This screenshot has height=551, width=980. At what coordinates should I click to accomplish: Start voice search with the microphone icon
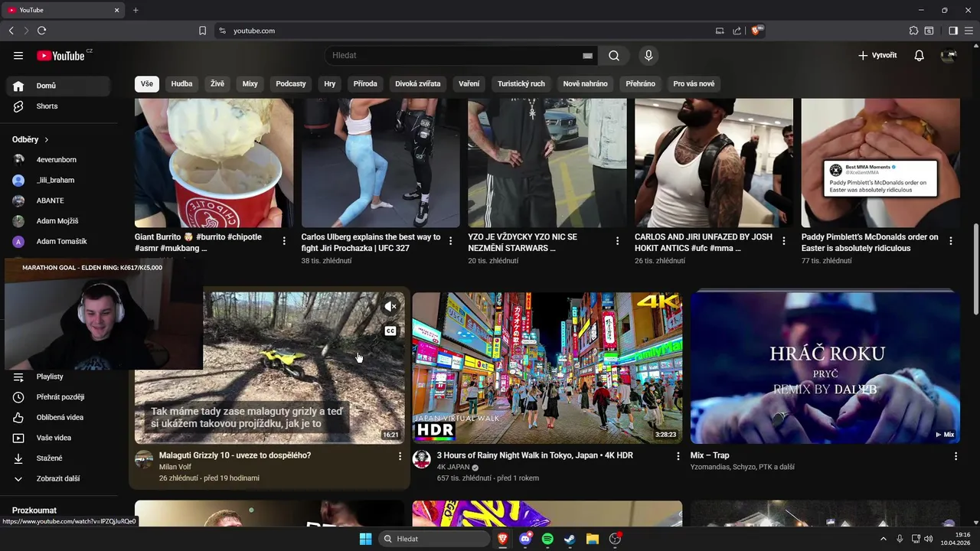pyautogui.click(x=648, y=55)
